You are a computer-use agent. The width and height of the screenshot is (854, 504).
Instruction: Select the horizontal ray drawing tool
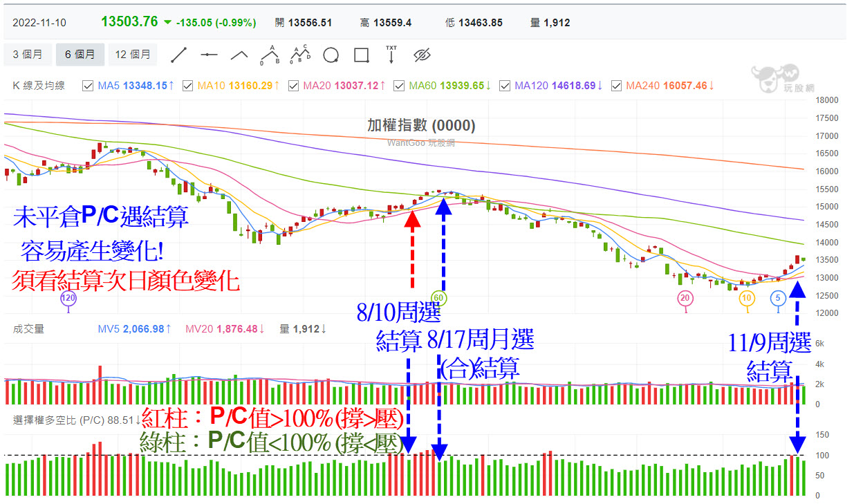(210, 55)
